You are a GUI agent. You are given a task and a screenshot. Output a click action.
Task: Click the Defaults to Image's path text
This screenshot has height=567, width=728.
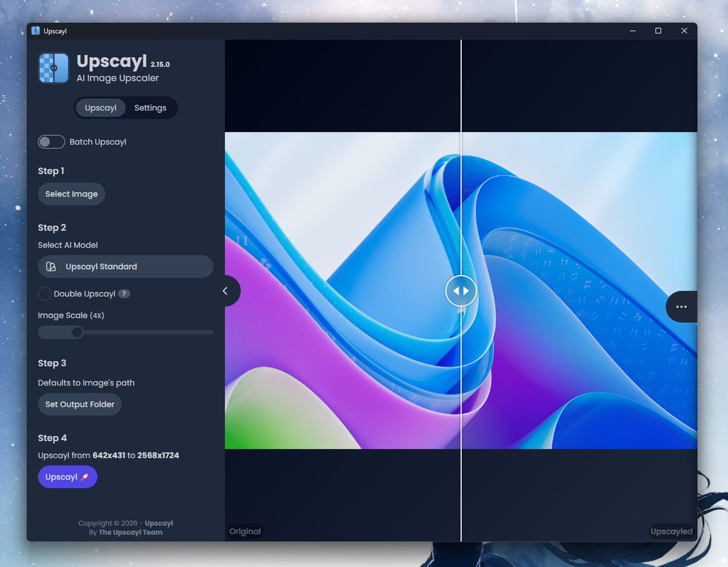click(x=86, y=383)
